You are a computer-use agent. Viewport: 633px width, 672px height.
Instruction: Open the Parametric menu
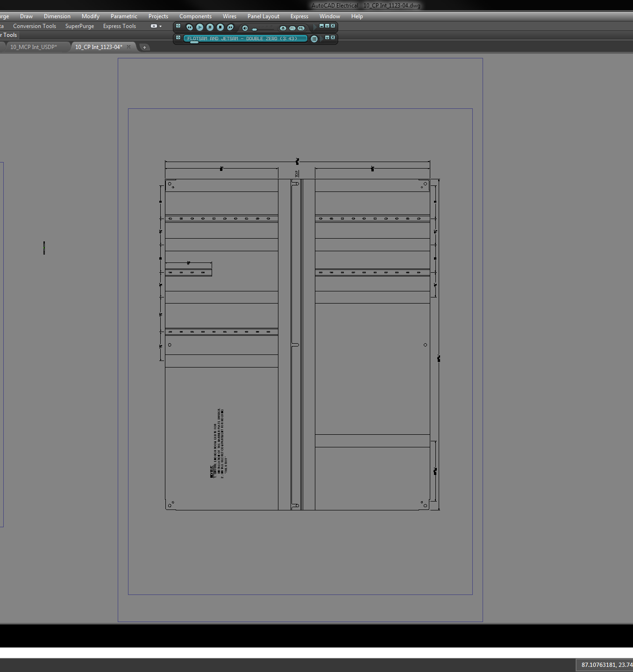click(x=124, y=16)
